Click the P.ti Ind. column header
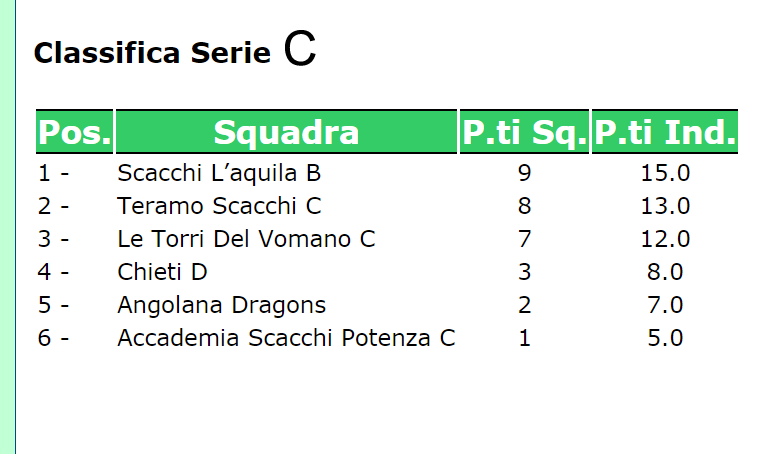Image resolution: width=767 pixels, height=454 pixels. (665, 132)
